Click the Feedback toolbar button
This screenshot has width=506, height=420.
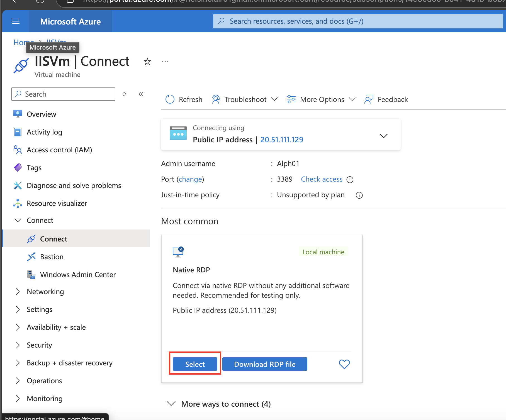386,99
